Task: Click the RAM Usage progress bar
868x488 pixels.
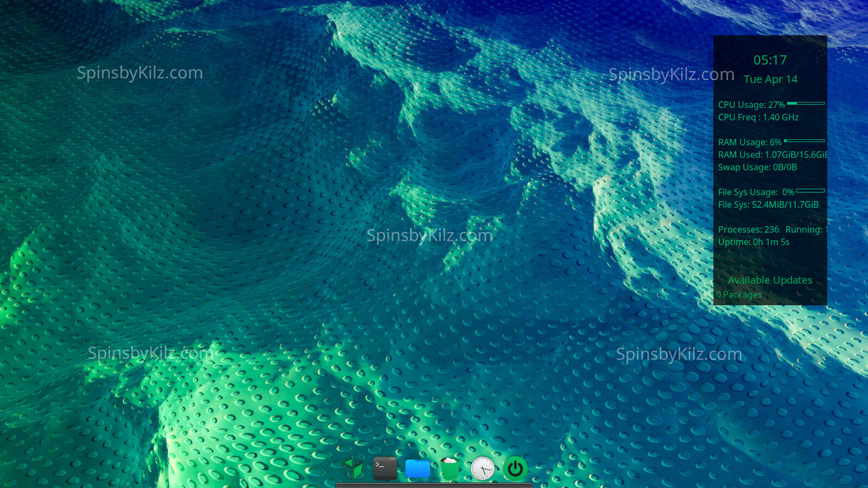Action: 804,141
